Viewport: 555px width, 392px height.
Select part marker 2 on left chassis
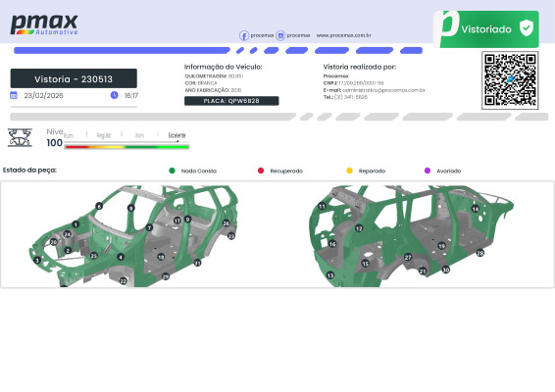pos(68,251)
